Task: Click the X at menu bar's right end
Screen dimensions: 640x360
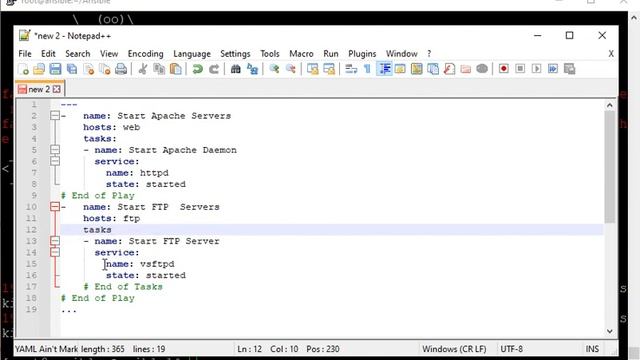Action: [x=611, y=54]
